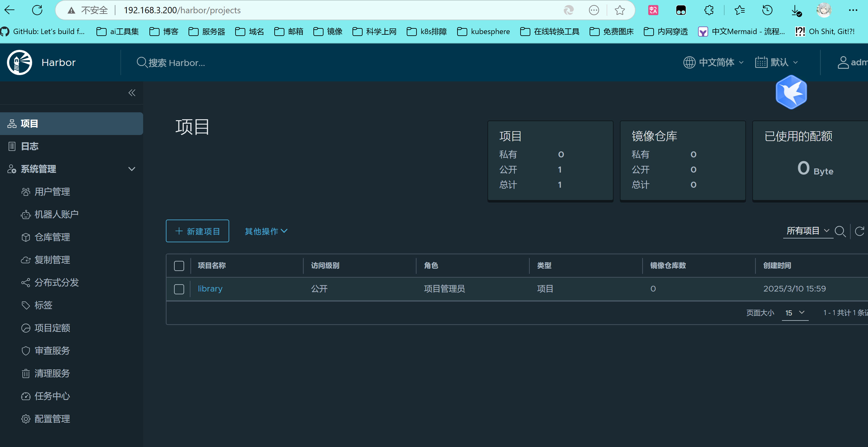Viewport: 868px width, 447px height.
Task: Click the 搜索 Harbor search field
Action: [177, 63]
